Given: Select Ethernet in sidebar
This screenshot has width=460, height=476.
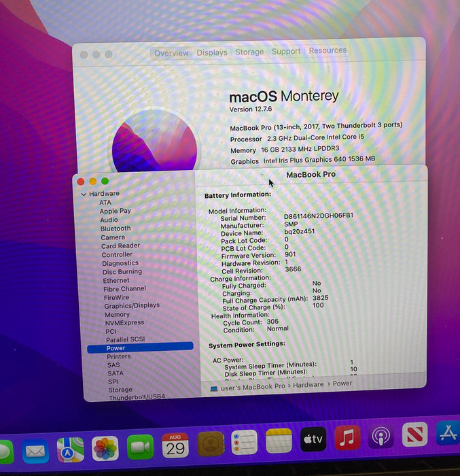Looking at the screenshot, I should pyautogui.click(x=116, y=280).
